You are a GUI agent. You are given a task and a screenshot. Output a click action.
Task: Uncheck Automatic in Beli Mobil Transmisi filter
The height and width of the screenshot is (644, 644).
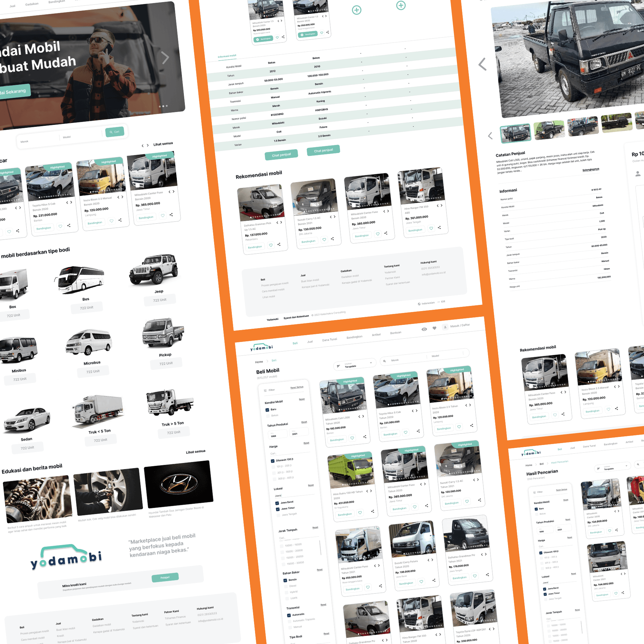click(x=289, y=615)
